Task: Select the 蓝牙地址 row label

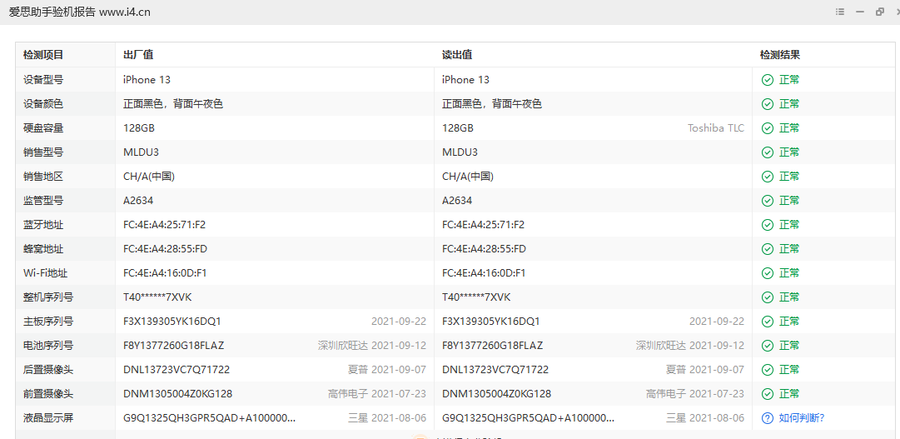Action: click(43, 224)
